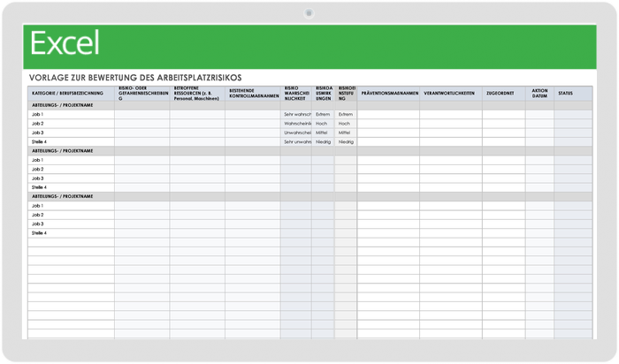The width and height of the screenshot is (619, 364).
Task: Select 'Hoch' in the Risikoauswirkungen column
Action: click(323, 124)
